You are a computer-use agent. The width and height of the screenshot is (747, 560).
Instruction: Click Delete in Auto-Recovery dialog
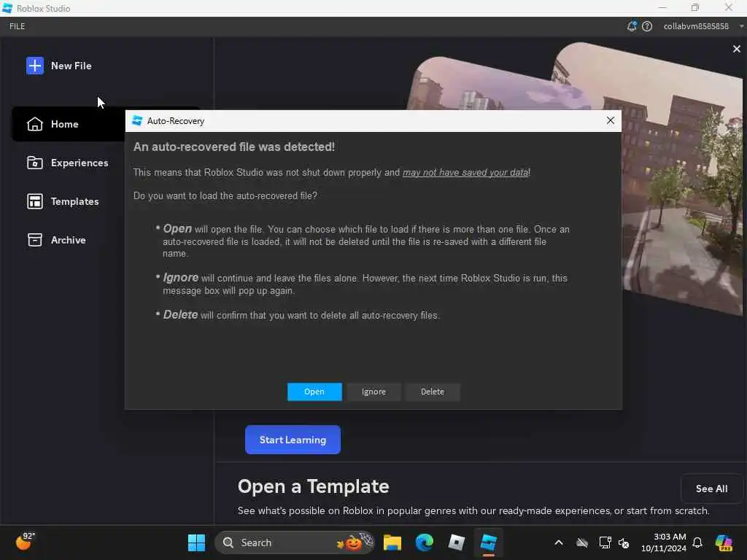click(433, 392)
